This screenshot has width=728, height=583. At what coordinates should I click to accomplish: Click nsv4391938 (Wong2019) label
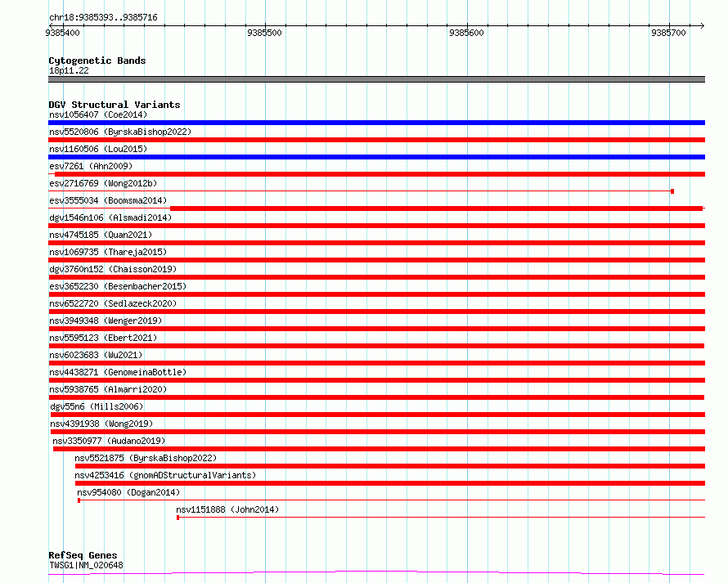101,424
